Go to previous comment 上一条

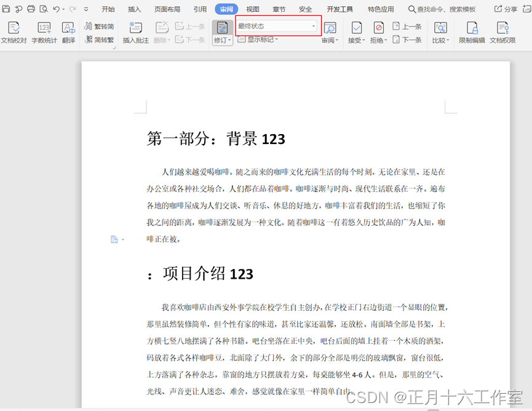tap(190, 26)
